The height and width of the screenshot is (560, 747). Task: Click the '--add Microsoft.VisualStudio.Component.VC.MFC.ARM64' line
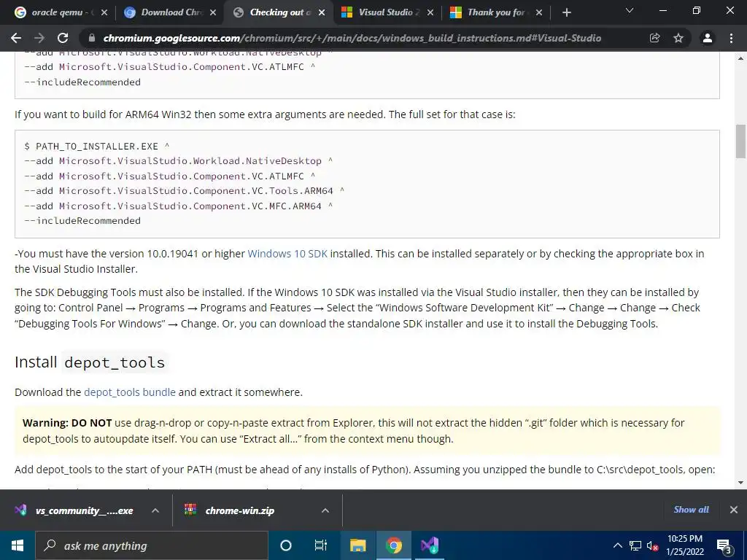click(178, 206)
